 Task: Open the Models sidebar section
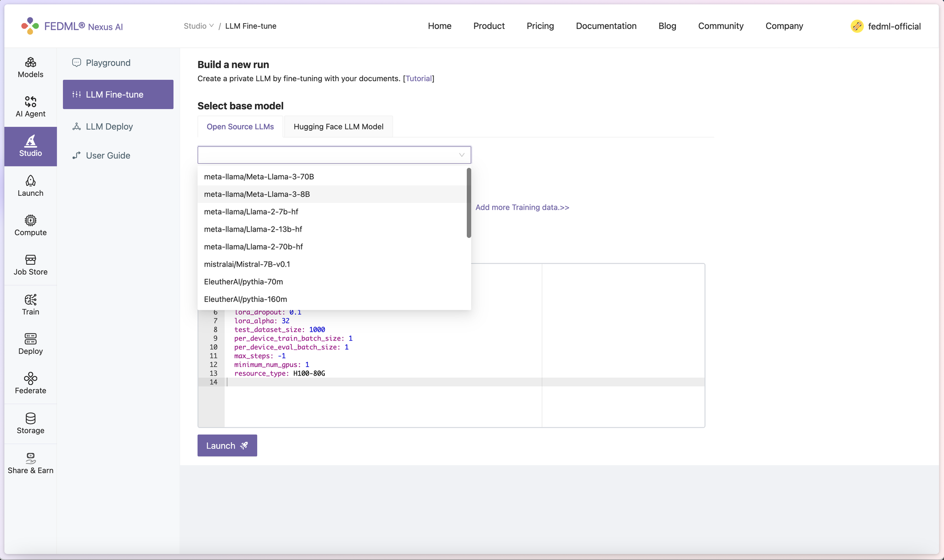[30, 67]
